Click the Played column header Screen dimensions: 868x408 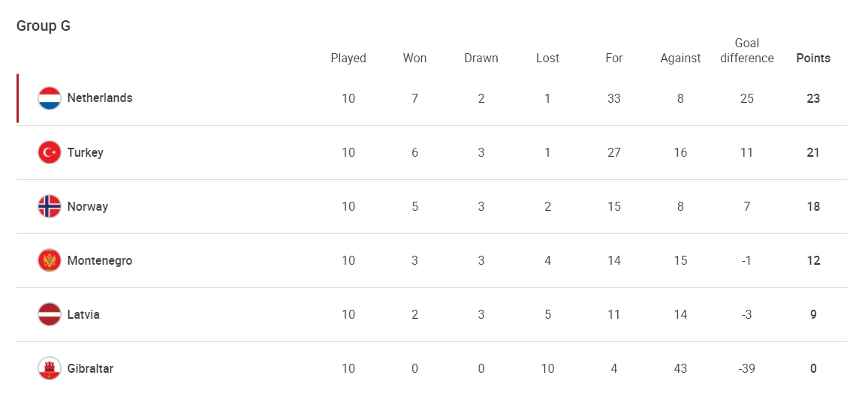(348, 58)
